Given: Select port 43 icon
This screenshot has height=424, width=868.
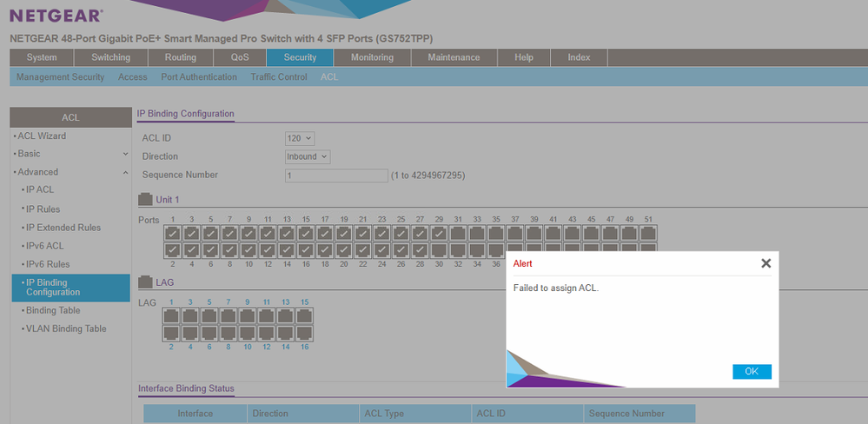Looking at the screenshot, I should (573, 233).
